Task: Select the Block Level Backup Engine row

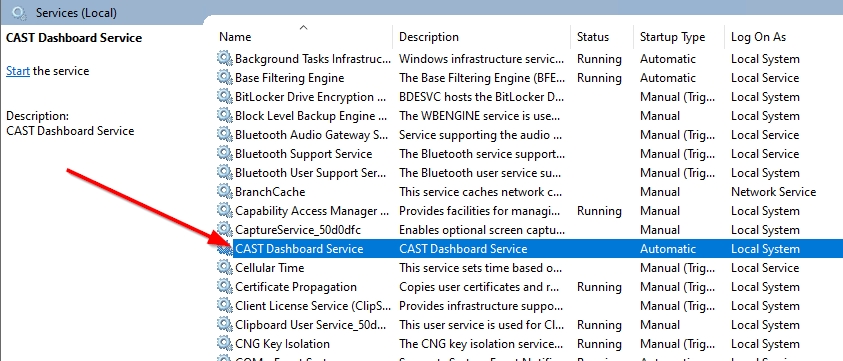Action: click(x=529, y=116)
